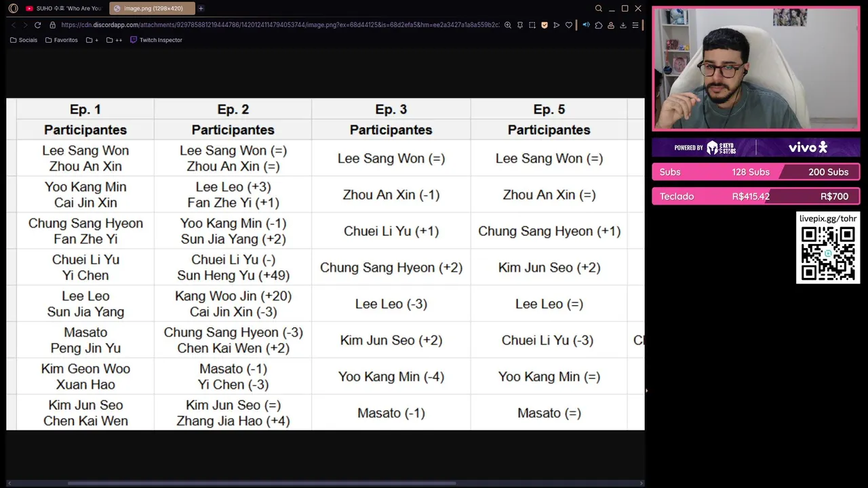Click the 'Lee Leo (+3)' cell in Ep. 2
Image resolution: width=868 pixels, height=488 pixels.
pos(233,186)
